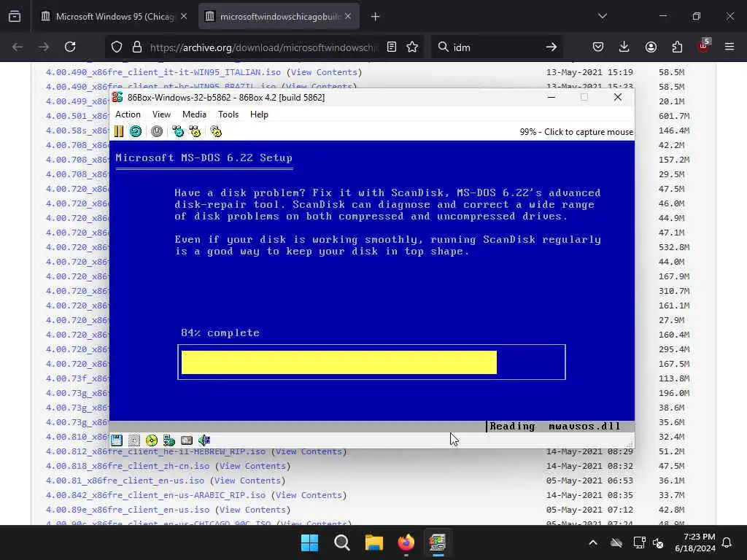This screenshot has width=747, height=560.
Task: Show hidden system tray icons chevron
Action: click(593, 542)
